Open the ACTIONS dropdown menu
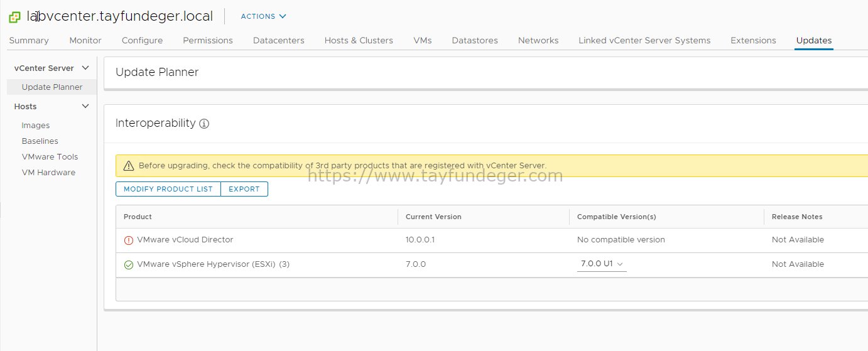Viewport: 868px width, 351px height. coord(263,16)
